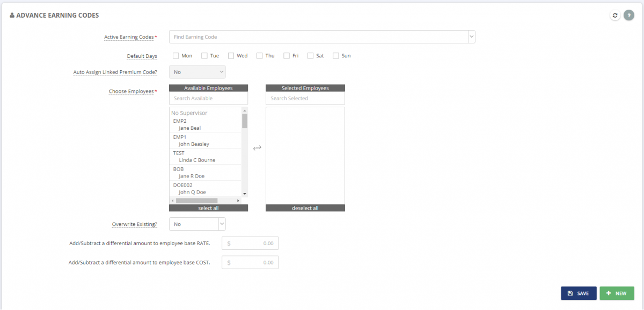Tick the Thu checkbox
The width and height of the screenshot is (644, 310).
pos(260,55)
